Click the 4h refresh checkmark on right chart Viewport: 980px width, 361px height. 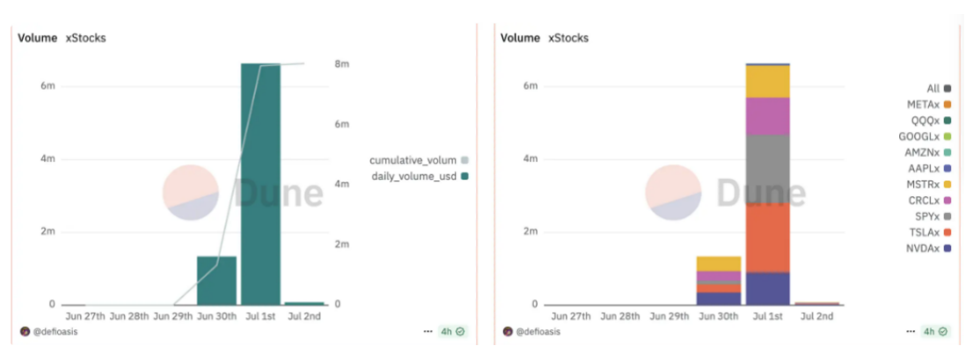946,332
